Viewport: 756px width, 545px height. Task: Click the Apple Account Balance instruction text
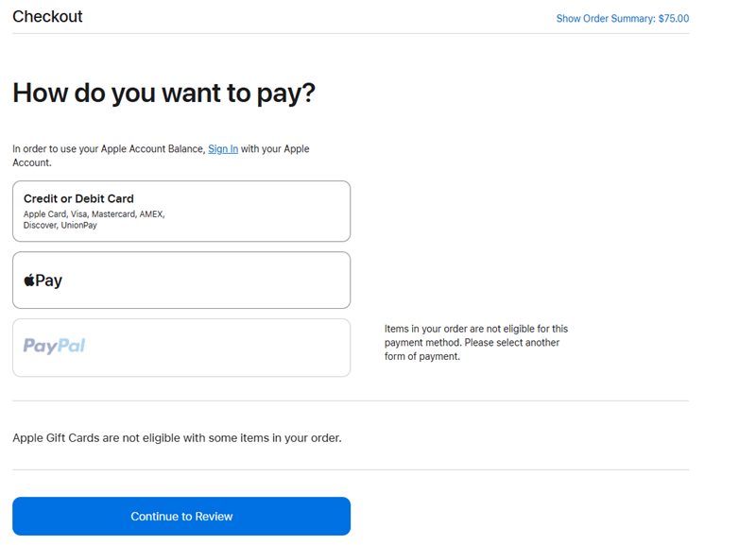(161, 156)
